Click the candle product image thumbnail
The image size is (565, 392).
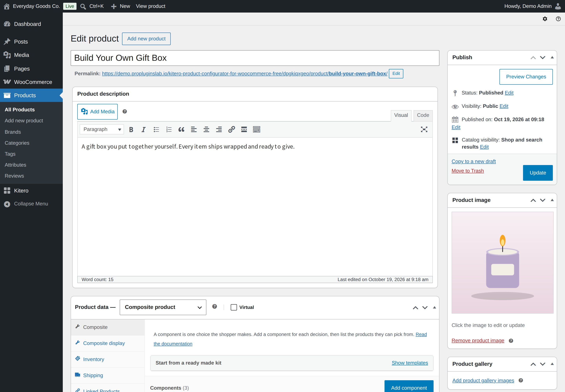tap(502, 263)
